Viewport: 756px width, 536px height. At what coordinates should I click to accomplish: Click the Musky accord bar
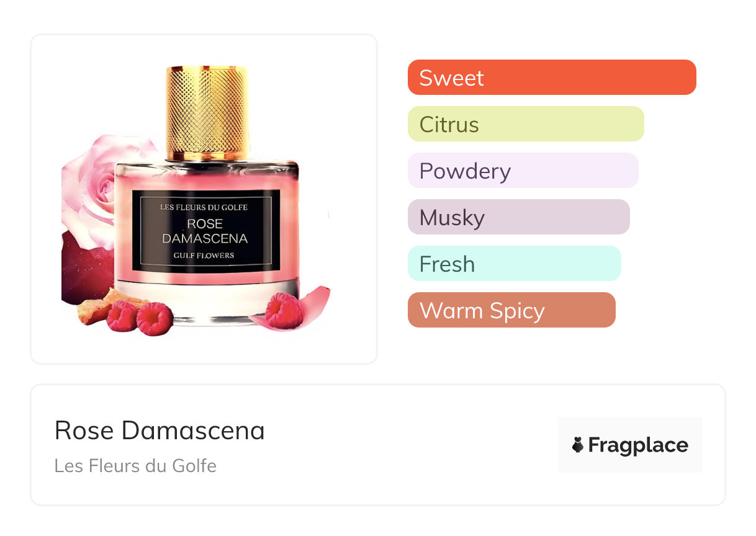click(x=519, y=217)
